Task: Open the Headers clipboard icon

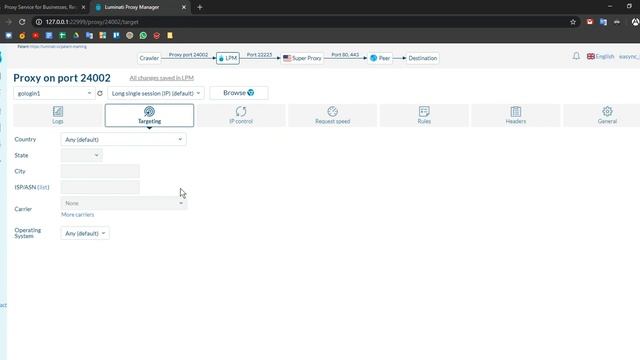Action: (516, 111)
